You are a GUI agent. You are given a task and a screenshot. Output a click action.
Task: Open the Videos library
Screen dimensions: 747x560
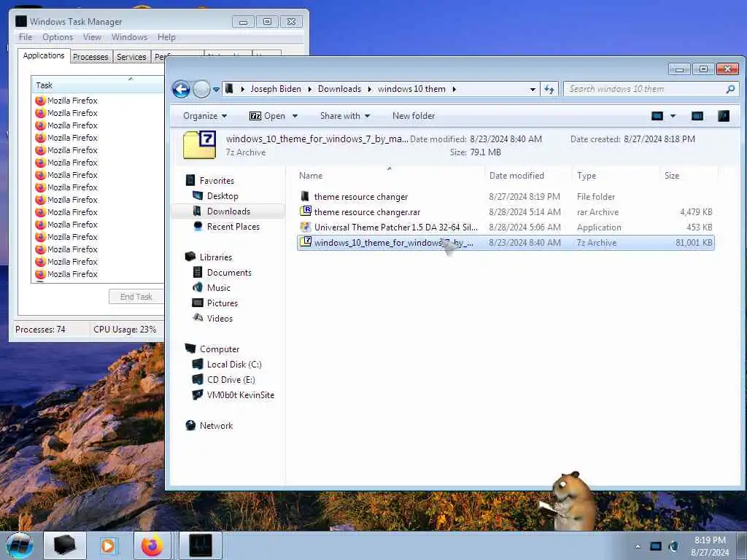click(x=220, y=318)
